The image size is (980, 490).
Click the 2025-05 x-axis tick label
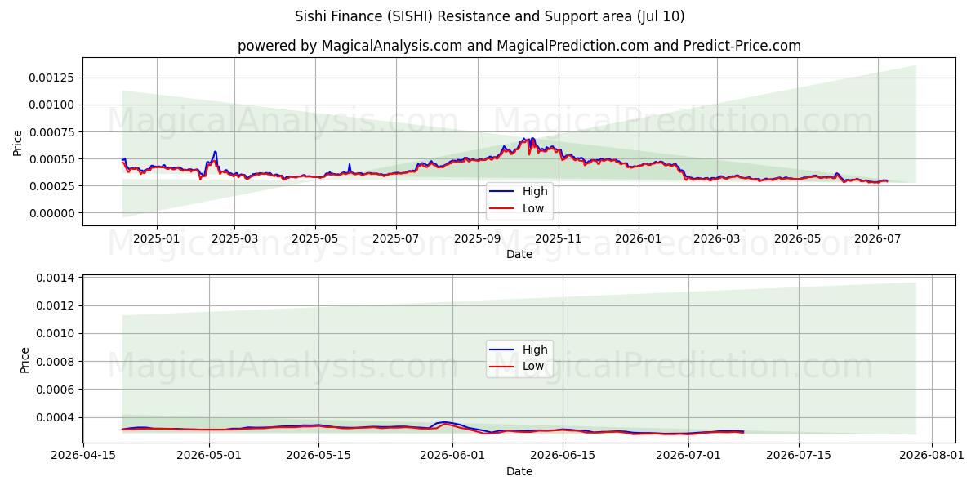coord(315,238)
